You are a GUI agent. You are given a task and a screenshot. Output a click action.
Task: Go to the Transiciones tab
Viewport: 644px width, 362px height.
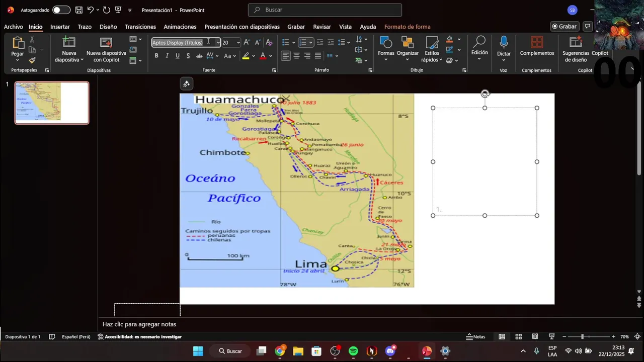point(140,27)
